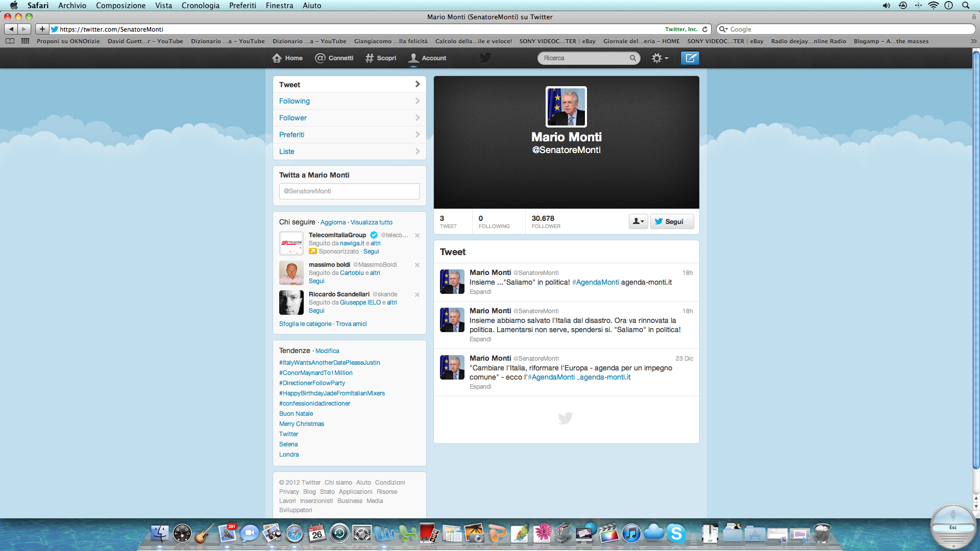
Task: Follow TelecomItaliaGroup via Segui link
Action: [371, 252]
